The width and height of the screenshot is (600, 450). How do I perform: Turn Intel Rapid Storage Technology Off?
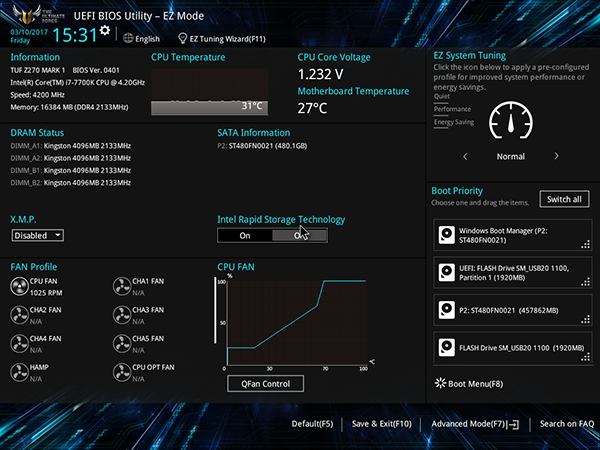pyautogui.click(x=300, y=236)
